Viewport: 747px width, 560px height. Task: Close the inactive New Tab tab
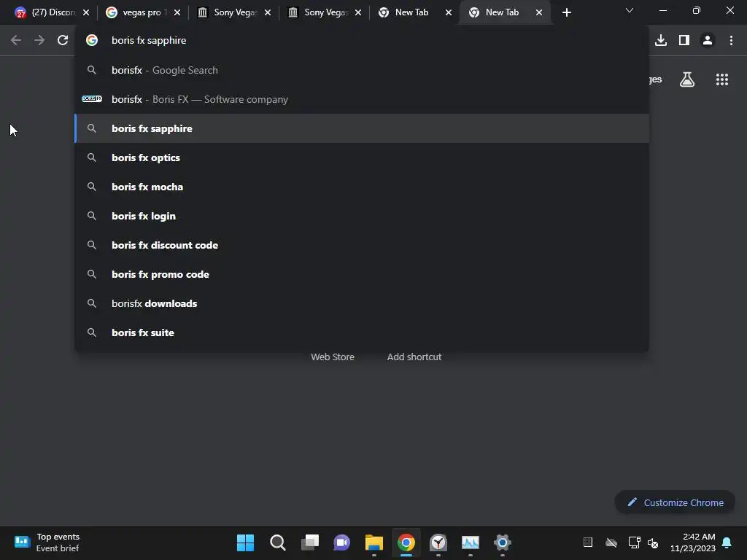(449, 13)
